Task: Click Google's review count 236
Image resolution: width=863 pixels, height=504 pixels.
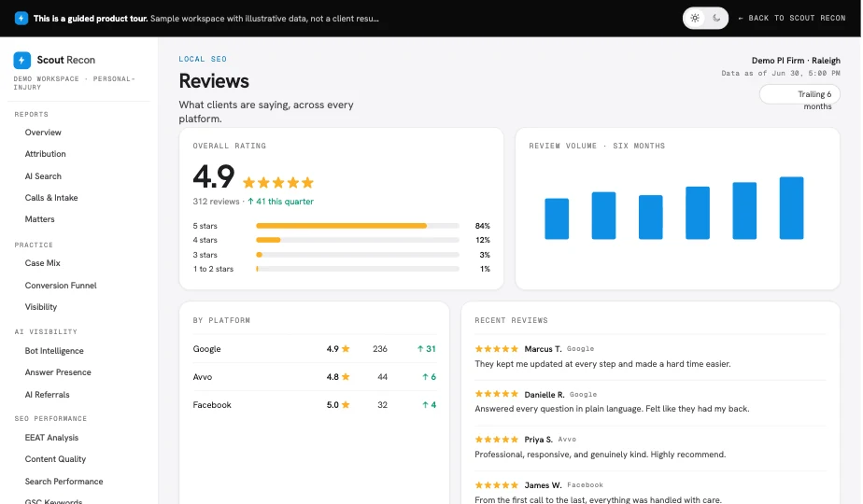Action: click(380, 349)
